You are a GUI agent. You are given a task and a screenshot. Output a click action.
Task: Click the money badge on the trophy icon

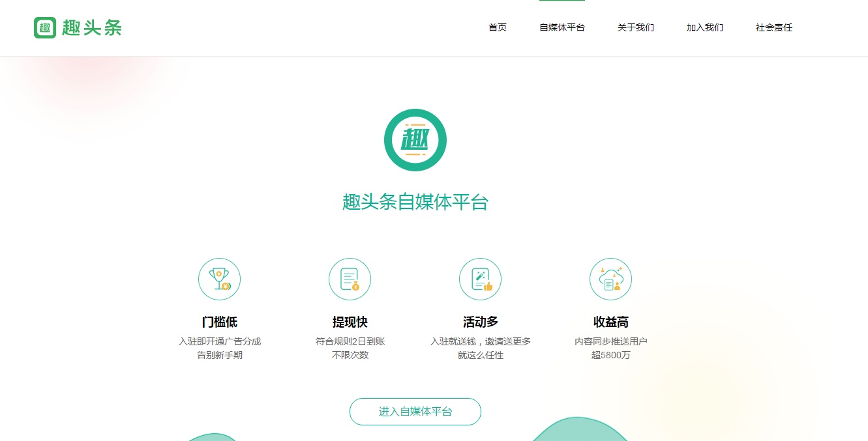pyautogui.click(x=226, y=287)
